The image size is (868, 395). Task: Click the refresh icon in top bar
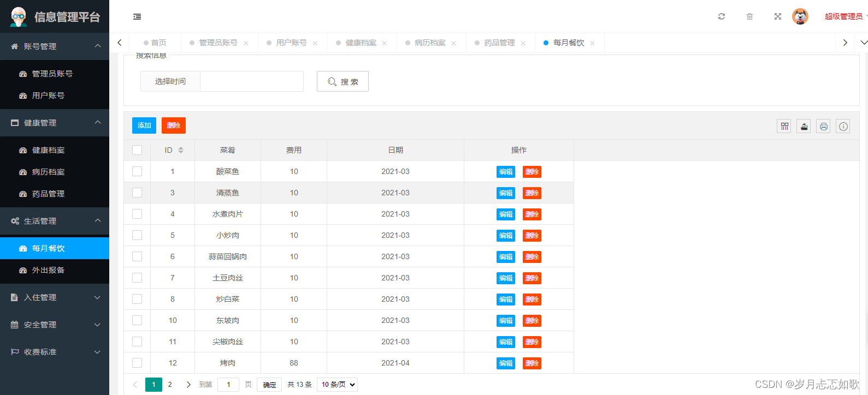[x=722, y=16]
